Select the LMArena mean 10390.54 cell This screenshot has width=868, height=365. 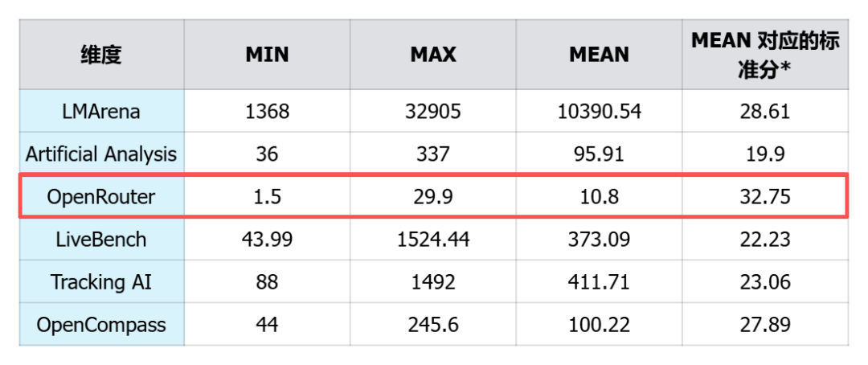click(x=599, y=111)
